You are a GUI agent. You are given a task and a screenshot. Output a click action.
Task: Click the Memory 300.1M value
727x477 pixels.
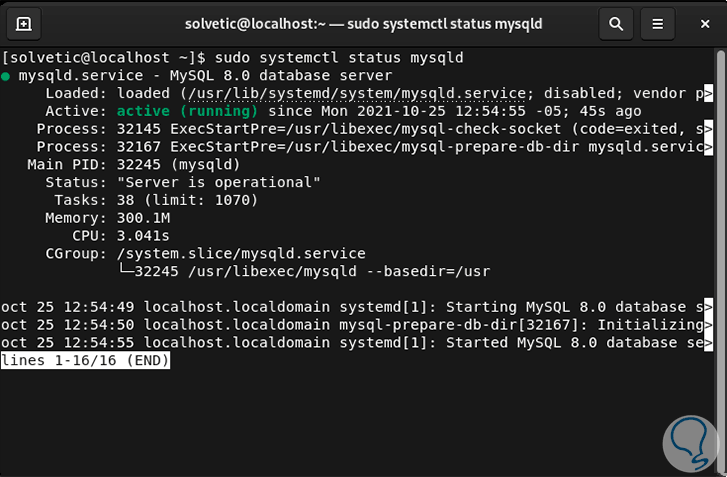click(144, 218)
